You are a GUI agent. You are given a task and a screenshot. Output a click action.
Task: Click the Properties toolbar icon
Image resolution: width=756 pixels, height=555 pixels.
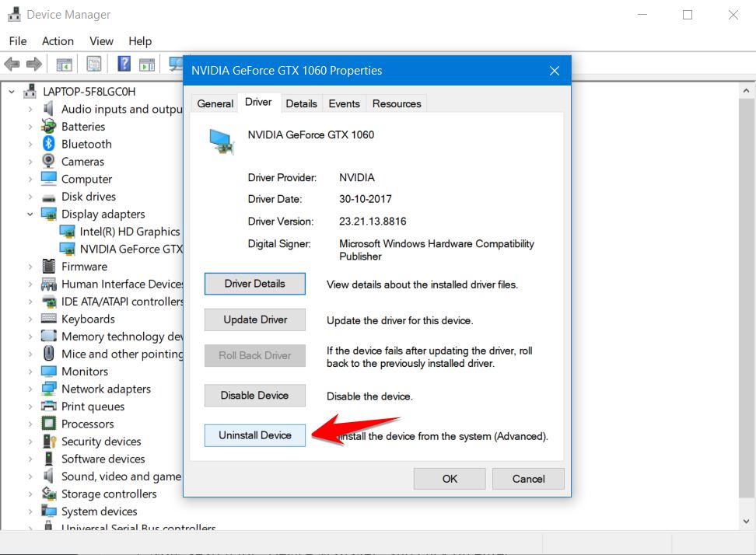click(94, 64)
